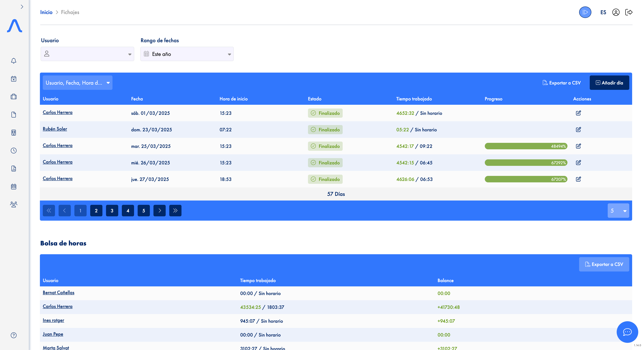This screenshot has width=644, height=350.
Task: Expand the sidebar with the chevron
Action: tap(22, 7)
